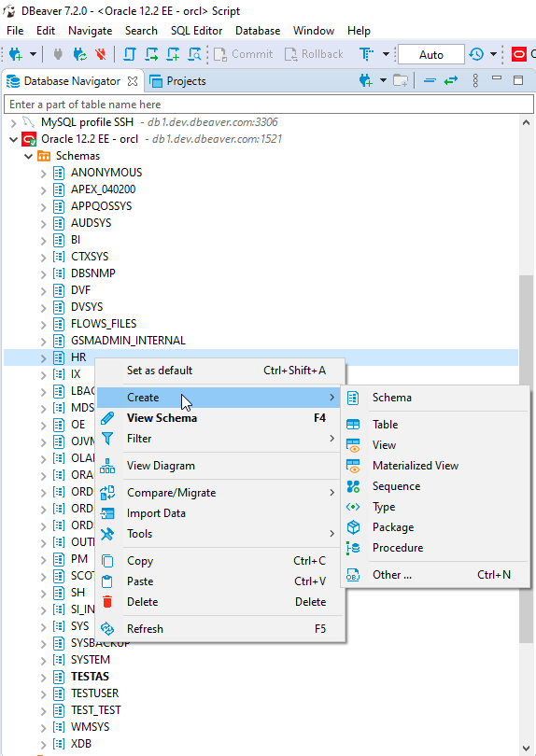536x756 pixels.
Task: Create a new Procedure from submenu
Action: tap(435, 548)
